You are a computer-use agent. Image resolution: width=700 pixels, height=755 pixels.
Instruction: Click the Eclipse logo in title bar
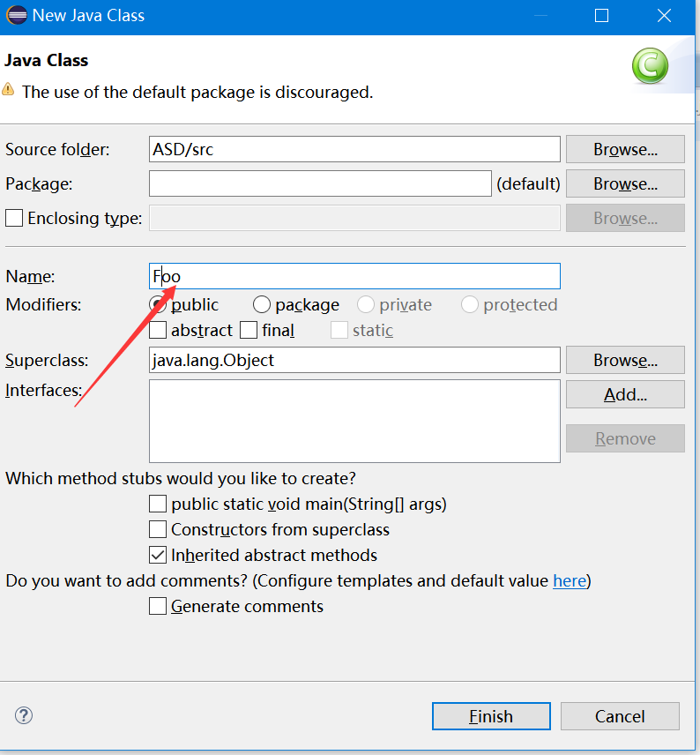[17, 15]
